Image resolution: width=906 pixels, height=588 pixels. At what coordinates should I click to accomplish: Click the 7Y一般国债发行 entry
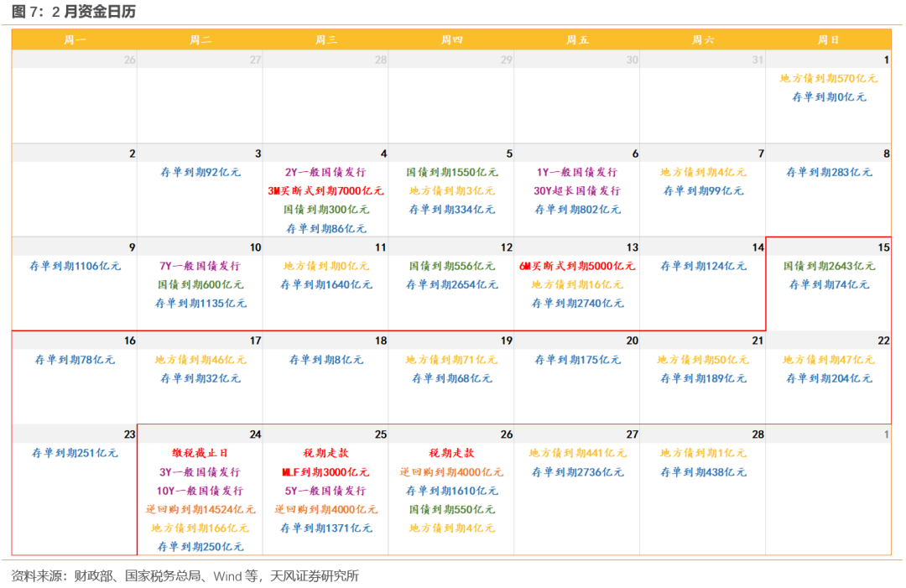click(200, 266)
